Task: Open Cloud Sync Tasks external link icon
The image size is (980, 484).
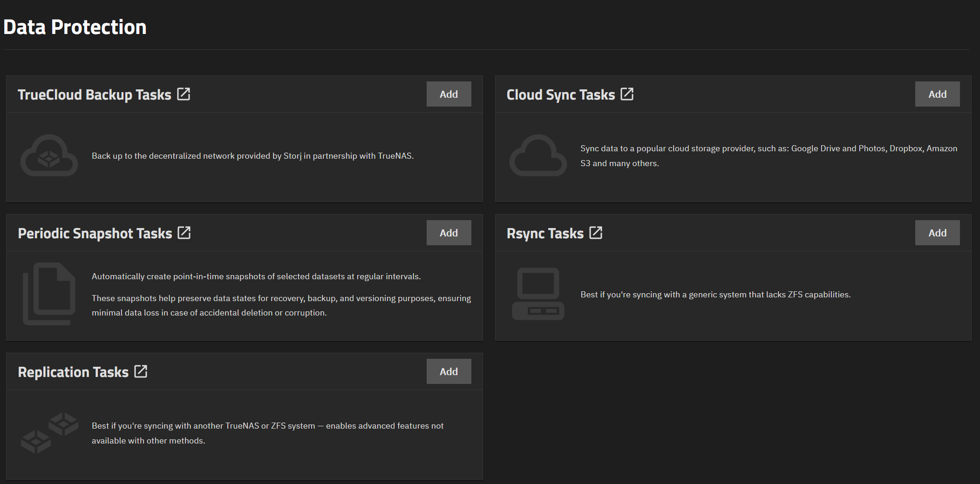Action: tap(627, 94)
